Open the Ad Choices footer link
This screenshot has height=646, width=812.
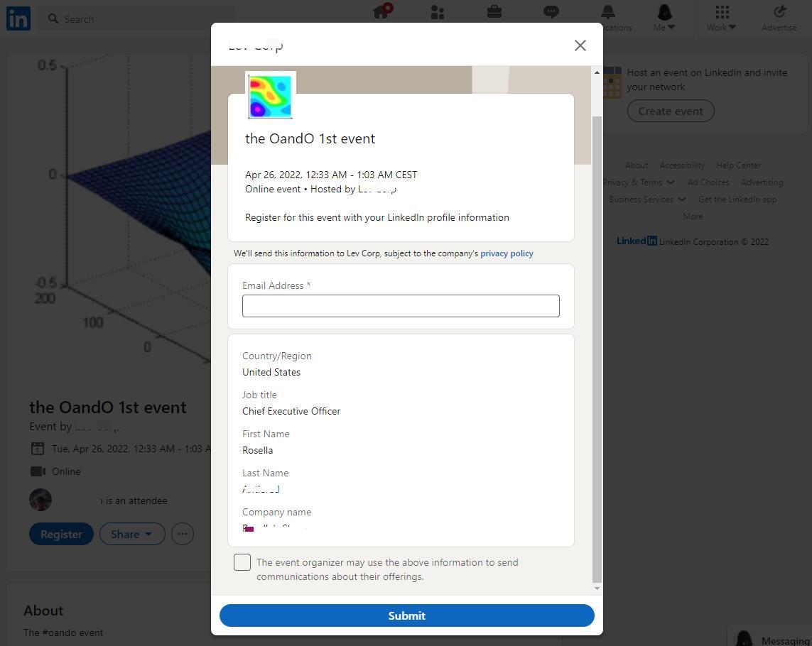(708, 182)
